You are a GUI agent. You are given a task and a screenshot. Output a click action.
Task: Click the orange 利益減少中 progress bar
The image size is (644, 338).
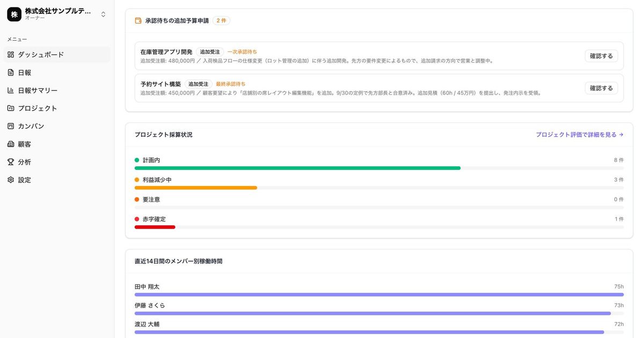[196, 188]
